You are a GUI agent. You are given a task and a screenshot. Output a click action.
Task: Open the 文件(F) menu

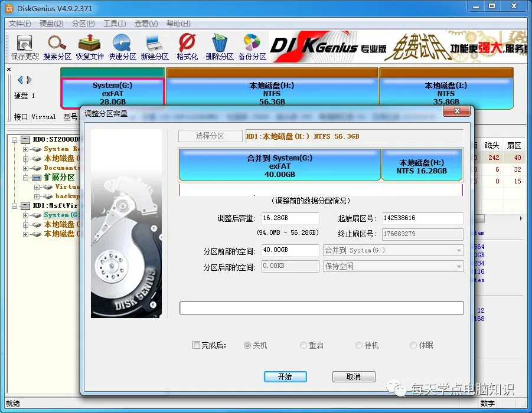click(x=19, y=24)
